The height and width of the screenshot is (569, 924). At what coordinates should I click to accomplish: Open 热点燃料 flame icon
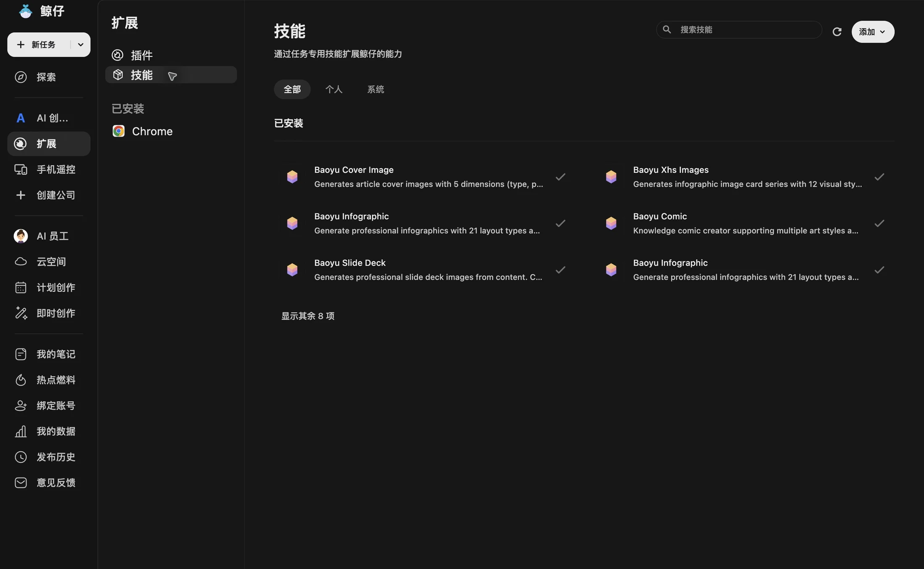[x=21, y=380]
